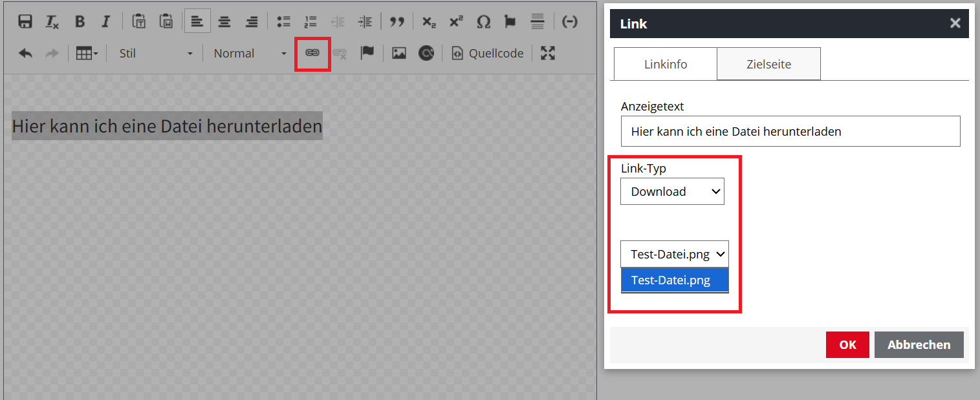The image size is (980, 400).
Task: Insert an image via the picture icon
Action: [x=399, y=53]
